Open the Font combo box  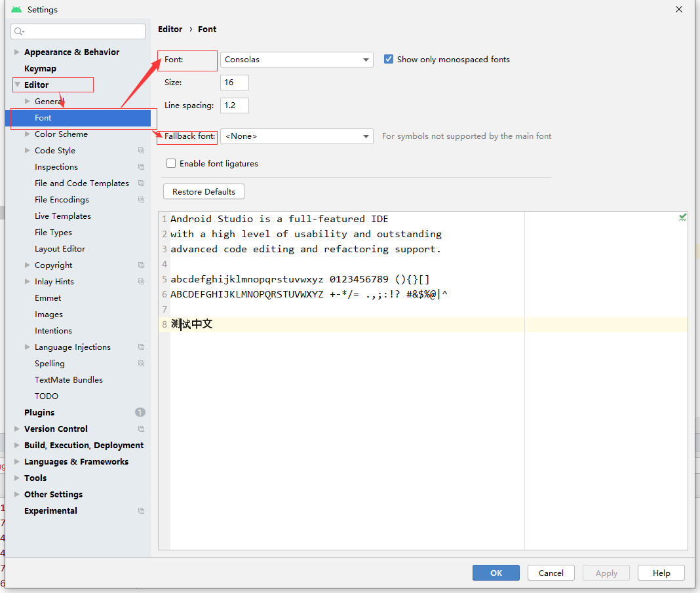[297, 60]
